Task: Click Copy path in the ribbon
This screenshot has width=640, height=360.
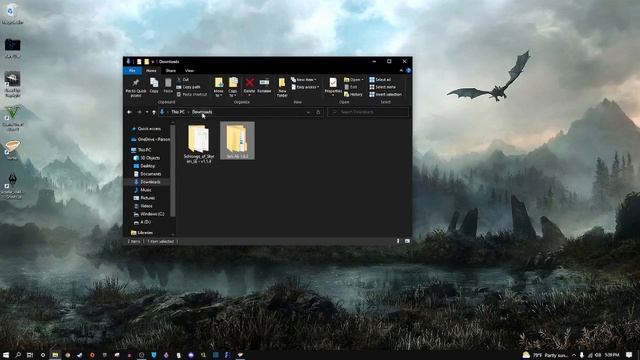Action: (188, 87)
